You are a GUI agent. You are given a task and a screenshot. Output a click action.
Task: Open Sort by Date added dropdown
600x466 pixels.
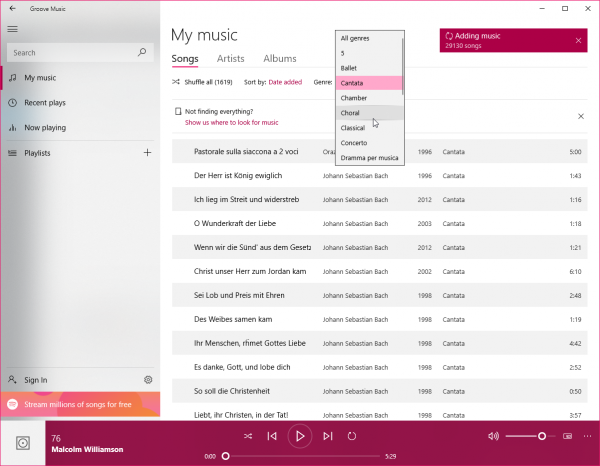tap(285, 82)
